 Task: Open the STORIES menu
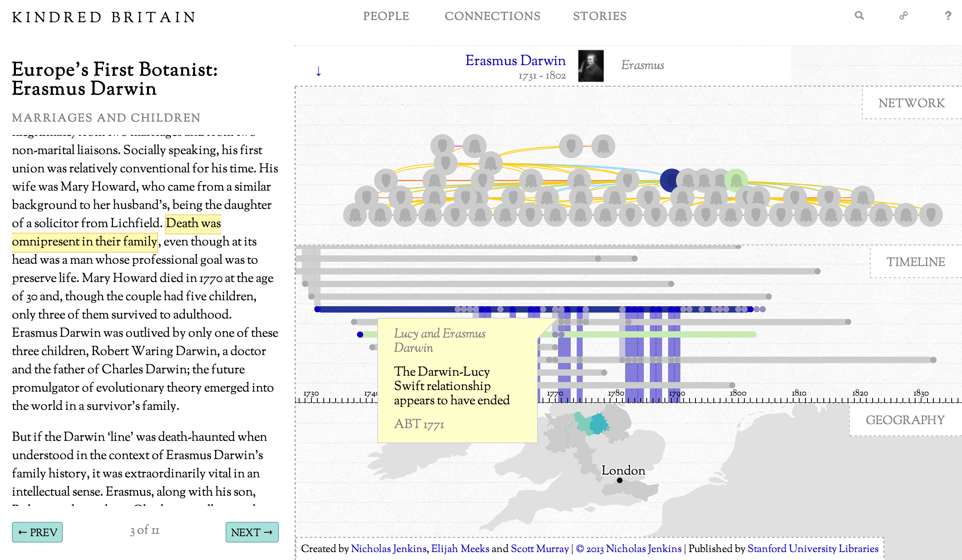pos(600,16)
